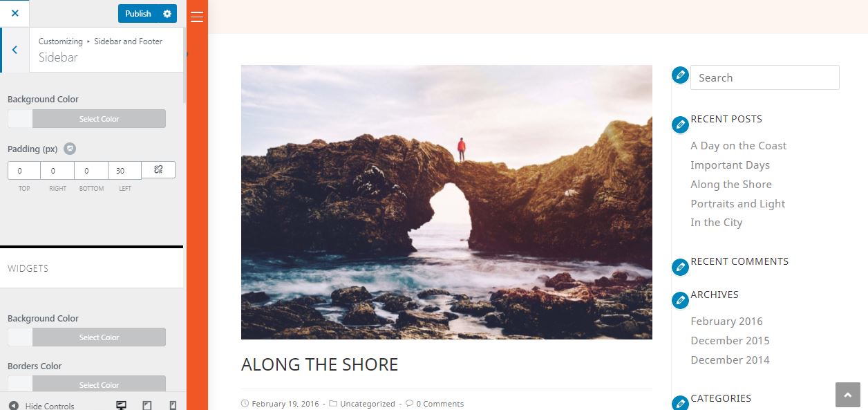
Task: Edit the Search widget via pencil icon
Action: 680,75
